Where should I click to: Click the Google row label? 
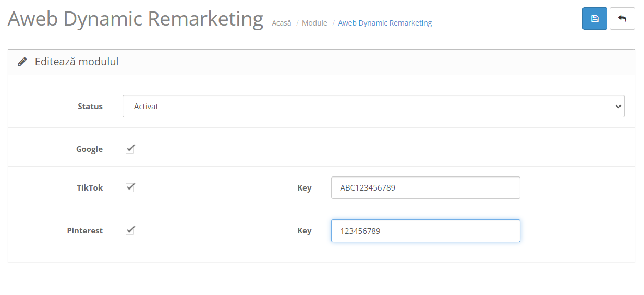click(x=89, y=149)
